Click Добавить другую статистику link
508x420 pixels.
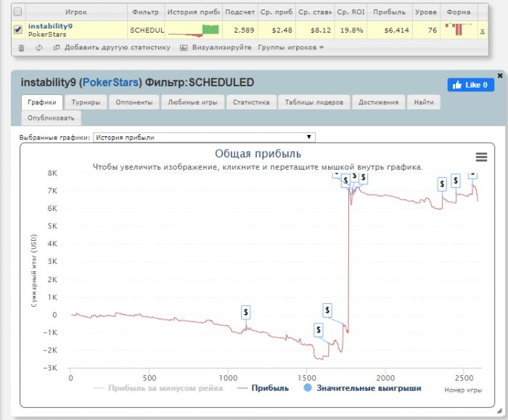tap(118, 47)
